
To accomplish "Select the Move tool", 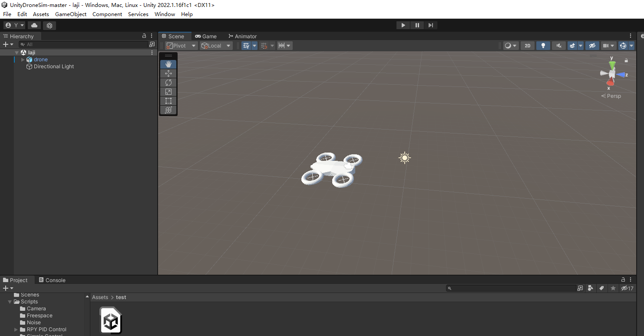I will click(168, 73).
